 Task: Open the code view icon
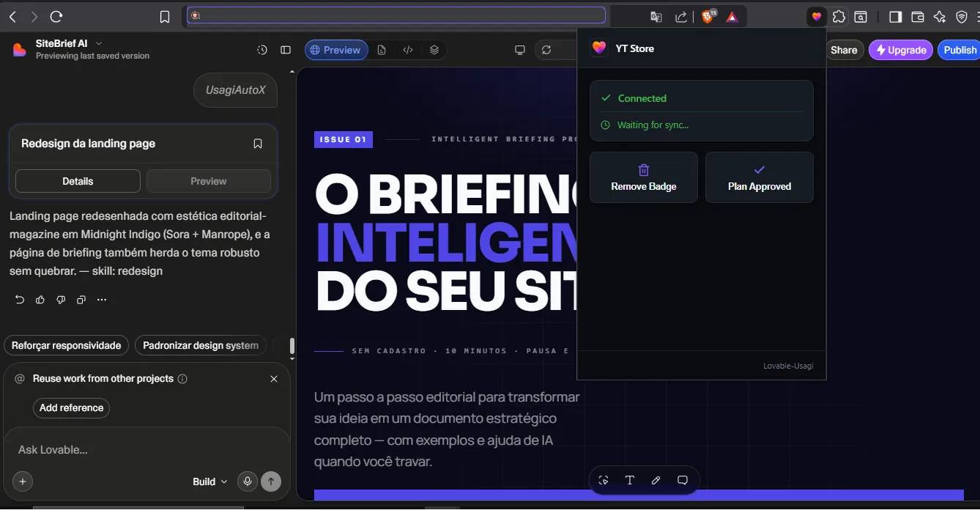point(408,50)
